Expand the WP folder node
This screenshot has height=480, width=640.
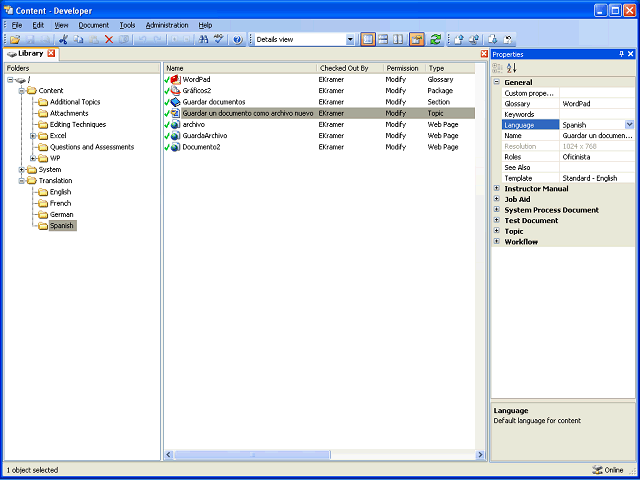[33, 158]
